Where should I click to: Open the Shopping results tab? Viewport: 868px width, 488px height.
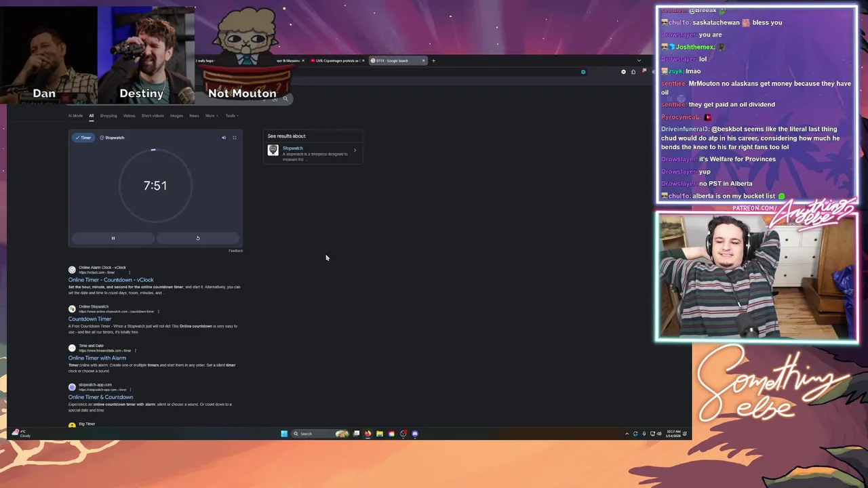pyautogui.click(x=108, y=116)
